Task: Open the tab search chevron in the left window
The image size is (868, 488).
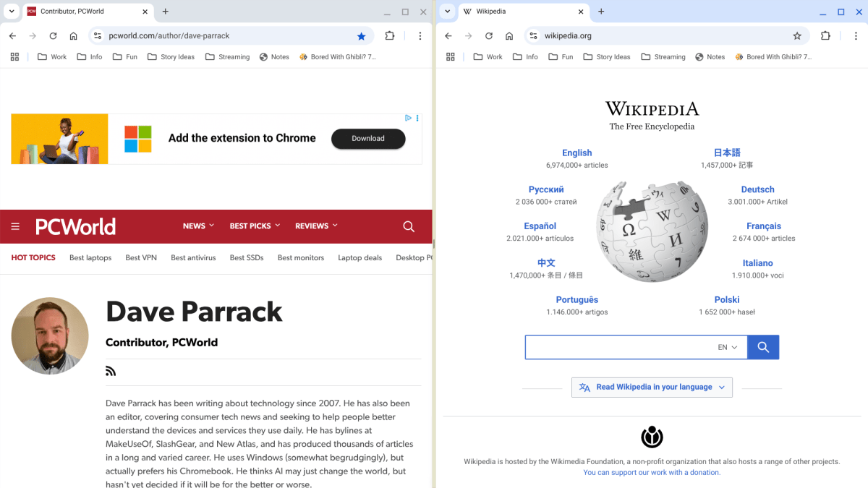Action: click(11, 12)
